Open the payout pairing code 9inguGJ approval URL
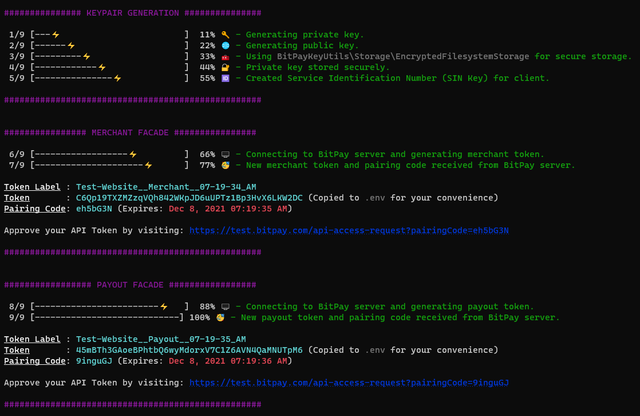The height and width of the screenshot is (416, 640). click(x=349, y=383)
